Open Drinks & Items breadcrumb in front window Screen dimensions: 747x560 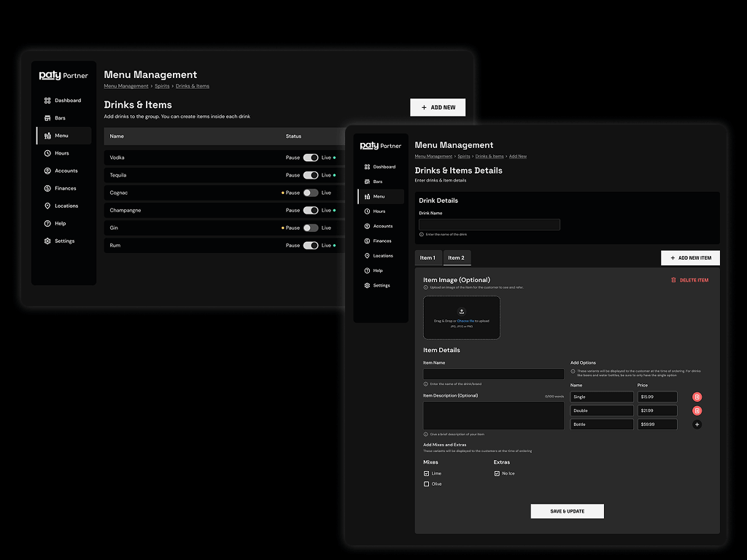coord(489,156)
